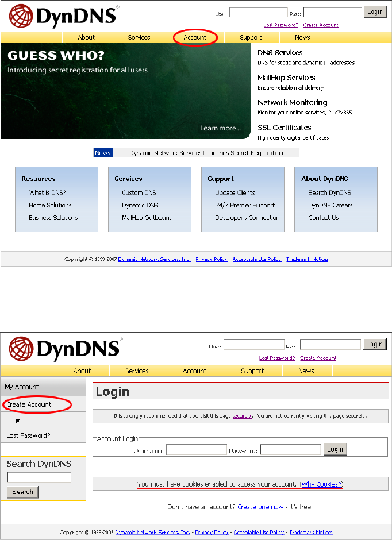
Task: Select My Account in the left sidebar
Action: point(43,387)
